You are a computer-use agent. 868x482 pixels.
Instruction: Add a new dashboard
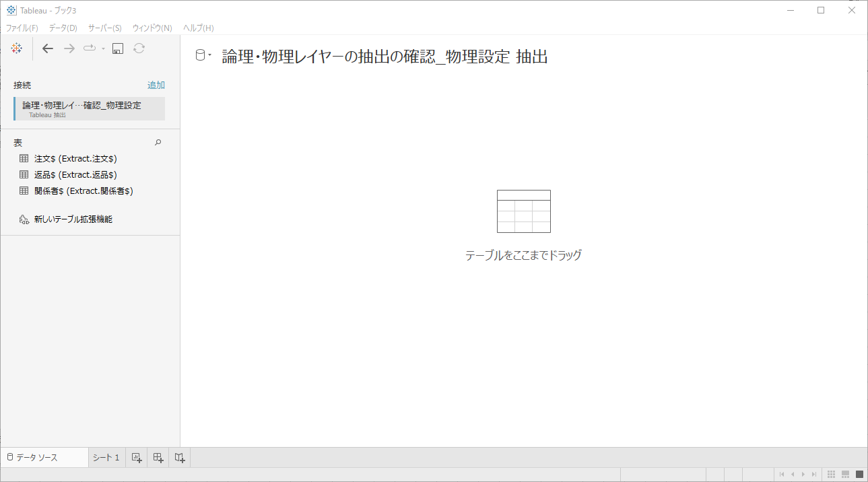click(158, 458)
